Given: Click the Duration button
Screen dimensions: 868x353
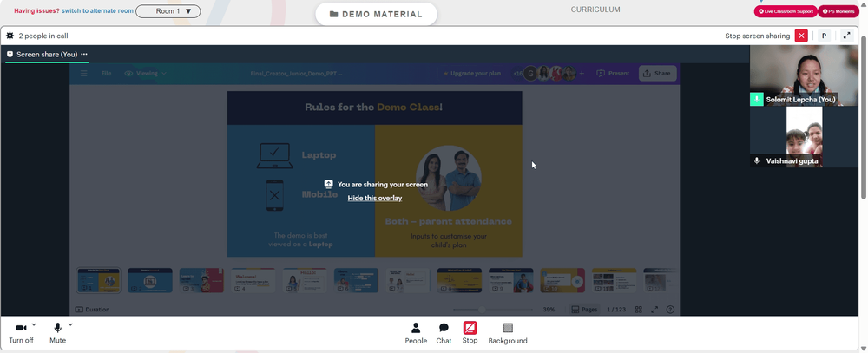Looking at the screenshot, I should 93,310.
